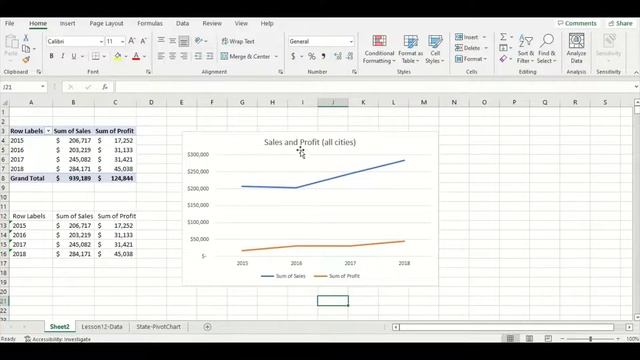640x360 pixels.
Task: Click Analyze Data button
Action: [576, 49]
